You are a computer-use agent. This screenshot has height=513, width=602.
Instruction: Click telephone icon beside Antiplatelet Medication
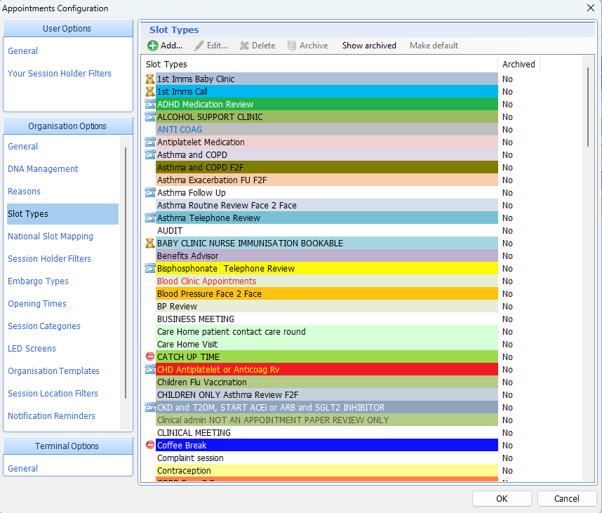click(x=150, y=142)
